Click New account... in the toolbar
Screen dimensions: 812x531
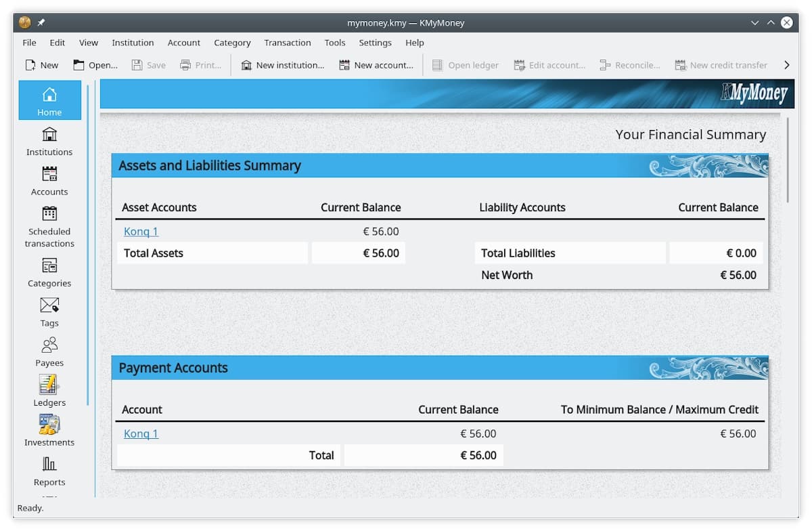376,65
